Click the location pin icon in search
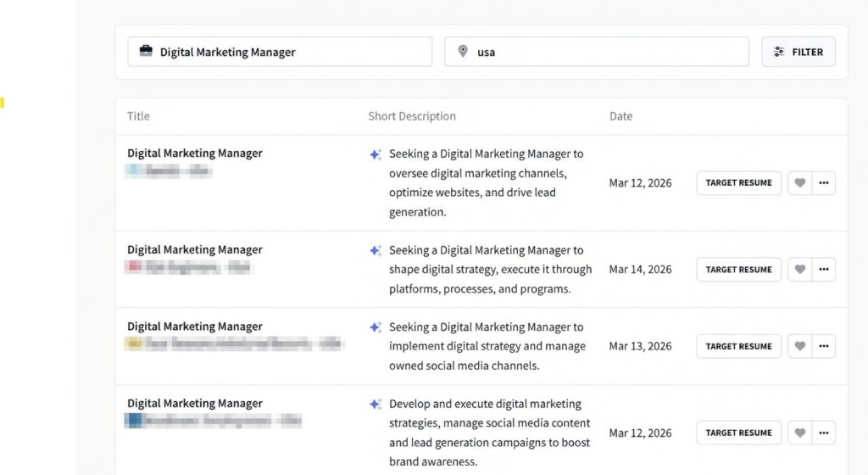The height and width of the screenshot is (475, 868). coord(463,52)
